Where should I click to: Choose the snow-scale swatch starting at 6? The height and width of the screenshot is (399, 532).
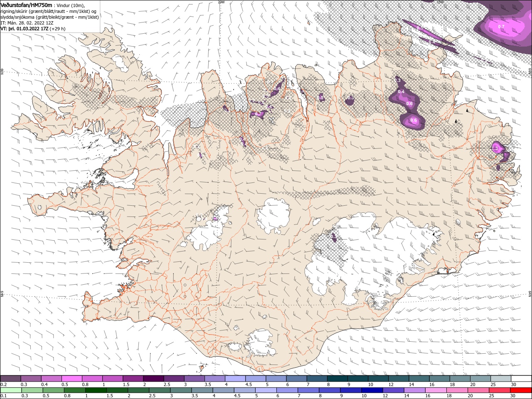[297, 379]
